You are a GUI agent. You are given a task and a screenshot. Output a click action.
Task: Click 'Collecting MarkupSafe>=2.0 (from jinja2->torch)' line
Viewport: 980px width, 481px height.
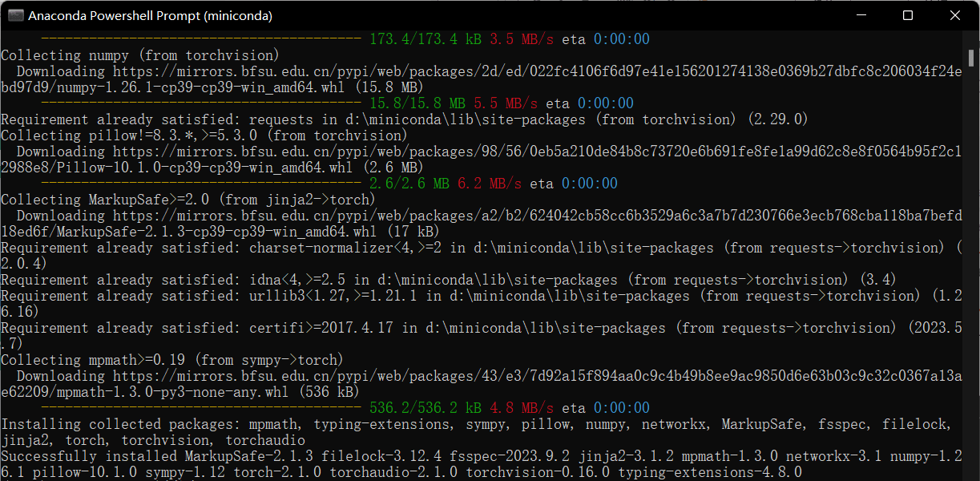tap(188, 200)
